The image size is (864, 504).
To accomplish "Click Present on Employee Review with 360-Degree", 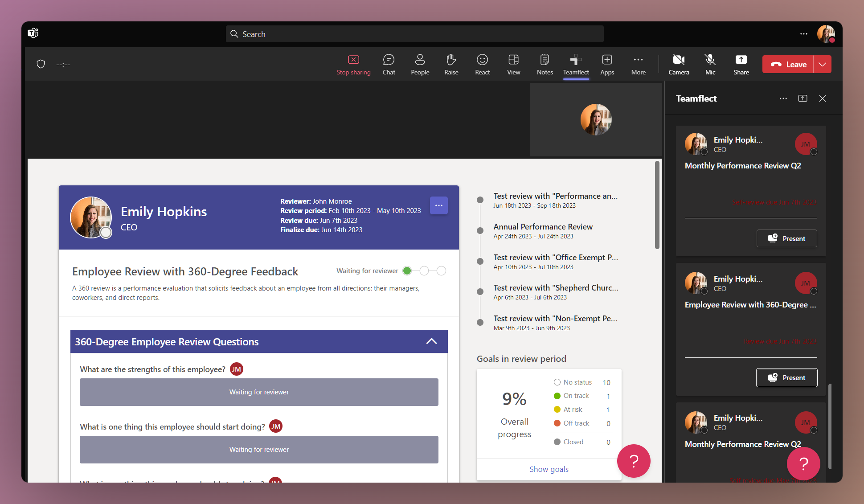I will (786, 377).
